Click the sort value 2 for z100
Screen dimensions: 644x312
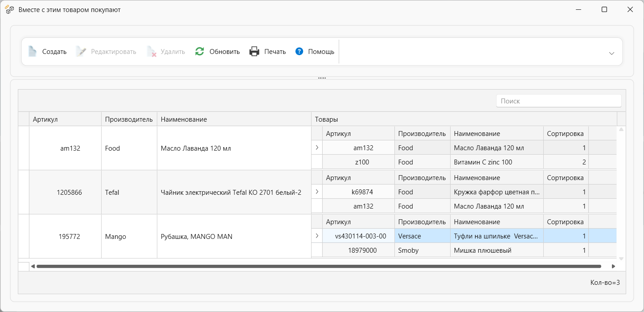(x=566, y=162)
